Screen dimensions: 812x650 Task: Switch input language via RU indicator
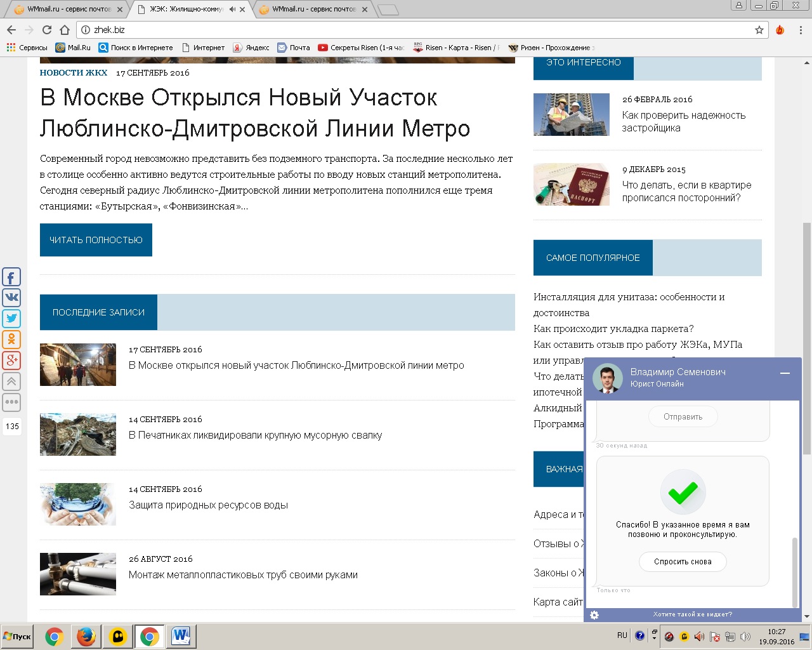pyautogui.click(x=622, y=635)
